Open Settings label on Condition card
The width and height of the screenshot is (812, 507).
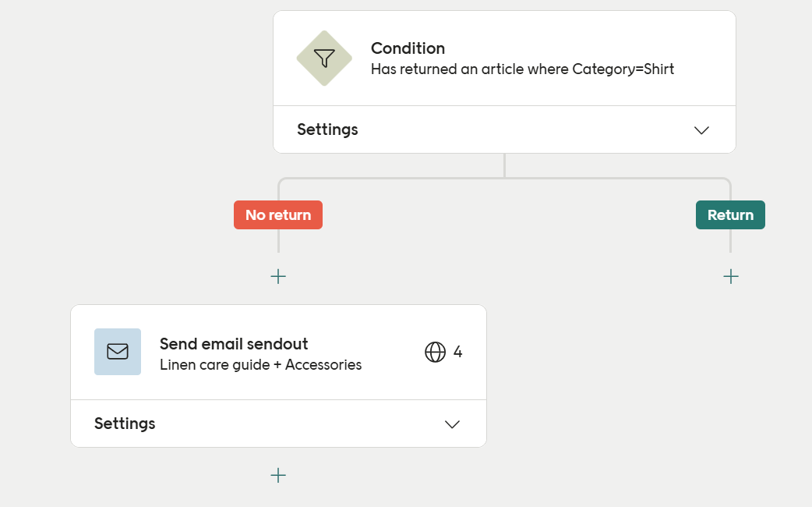tap(327, 129)
